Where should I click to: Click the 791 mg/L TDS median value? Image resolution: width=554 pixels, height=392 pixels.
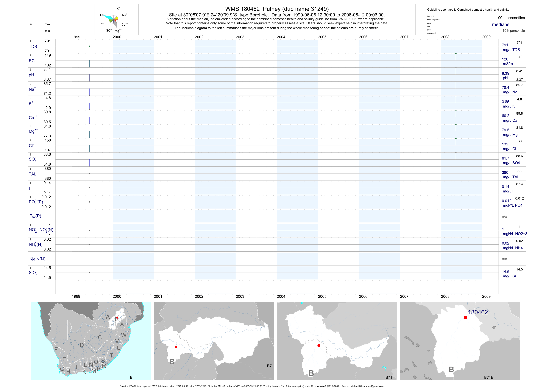tap(505, 45)
